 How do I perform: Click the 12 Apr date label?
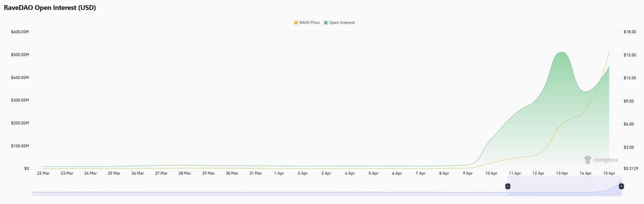[538, 173]
